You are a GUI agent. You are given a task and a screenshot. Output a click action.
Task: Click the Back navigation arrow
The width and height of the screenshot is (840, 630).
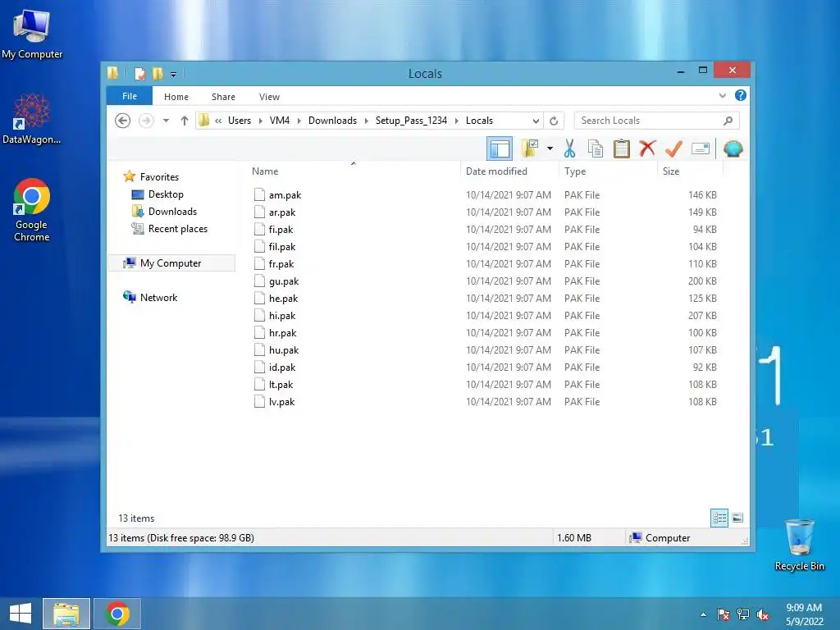123,121
